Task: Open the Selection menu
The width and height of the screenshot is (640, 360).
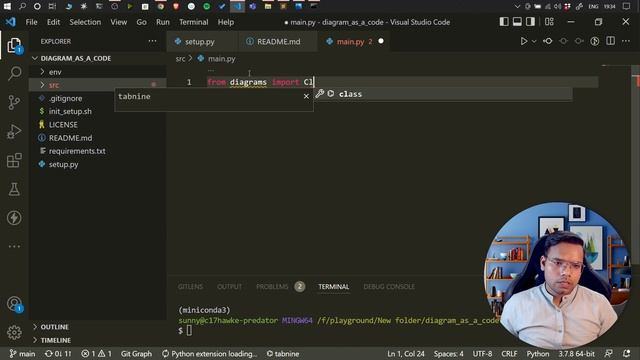Action: point(85,22)
